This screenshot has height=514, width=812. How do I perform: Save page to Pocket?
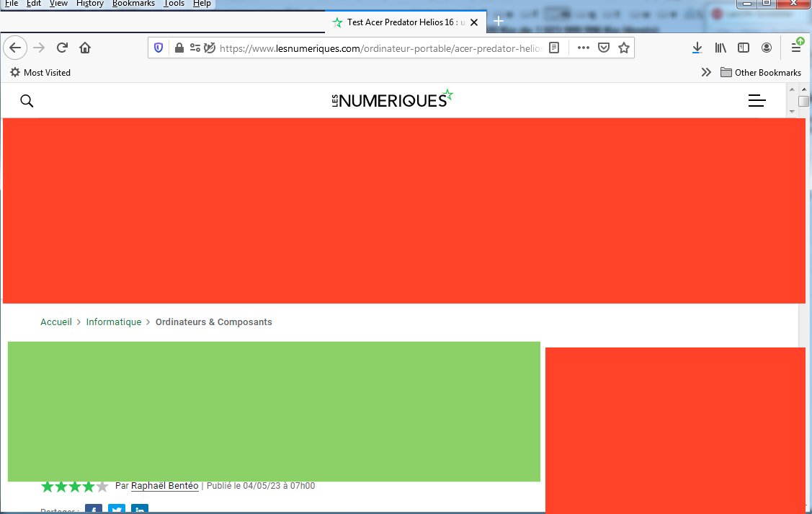coord(604,48)
